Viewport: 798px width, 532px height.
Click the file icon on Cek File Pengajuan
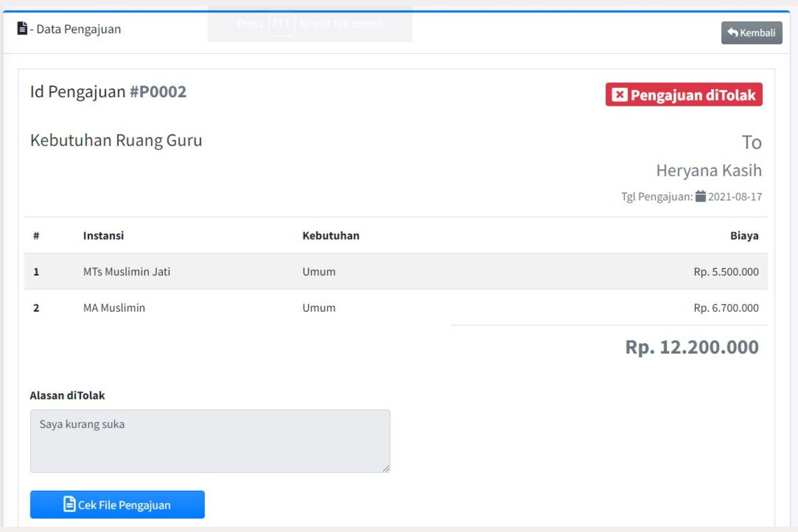pyautogui.click(x=69, y=504)
